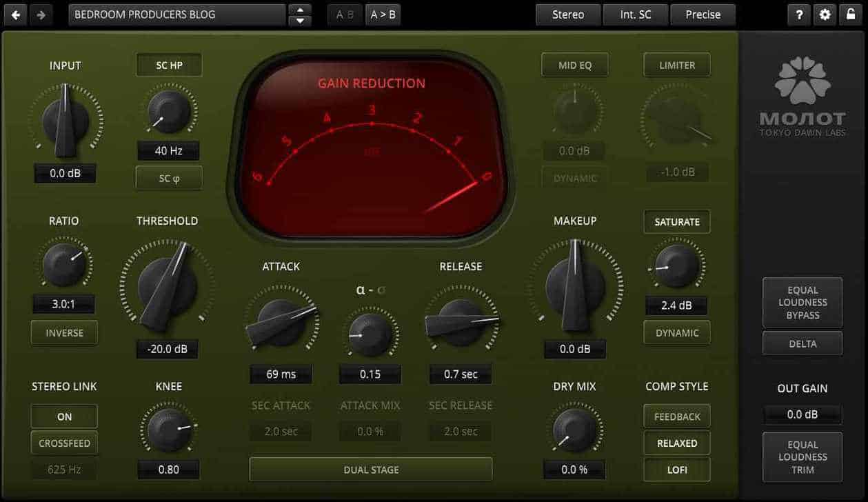
Task: Open the Stereo channel mode selector
Action: pos(567,14)
